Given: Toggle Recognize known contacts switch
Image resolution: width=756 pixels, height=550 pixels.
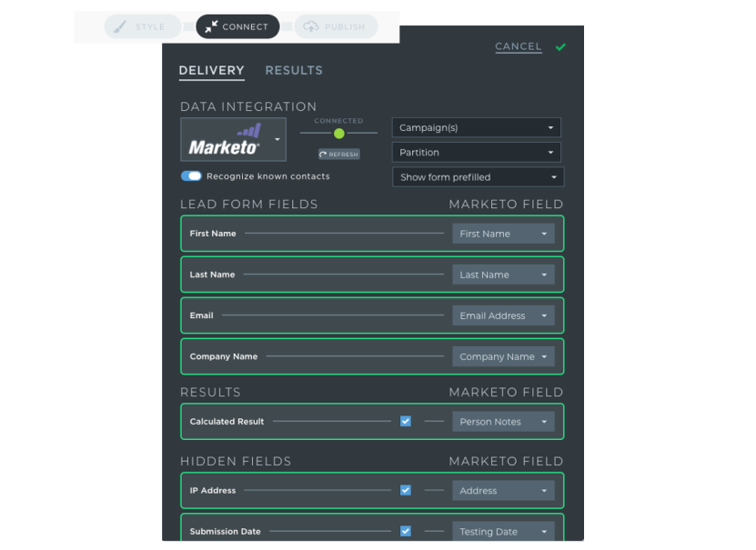Looking at the screenshot, I should click(x=191, y=176).
